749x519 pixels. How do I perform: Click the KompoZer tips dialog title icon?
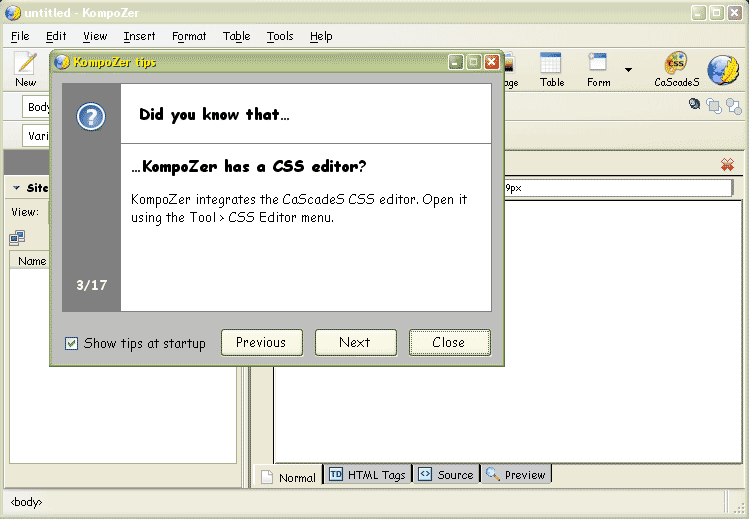tap(61, 62)
